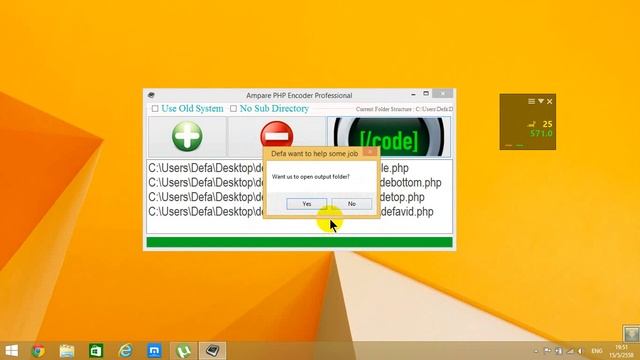The height and width of the screenshot is (360, 640).
Task: Click the green progress bar
Action: click(x=300, y=242)
